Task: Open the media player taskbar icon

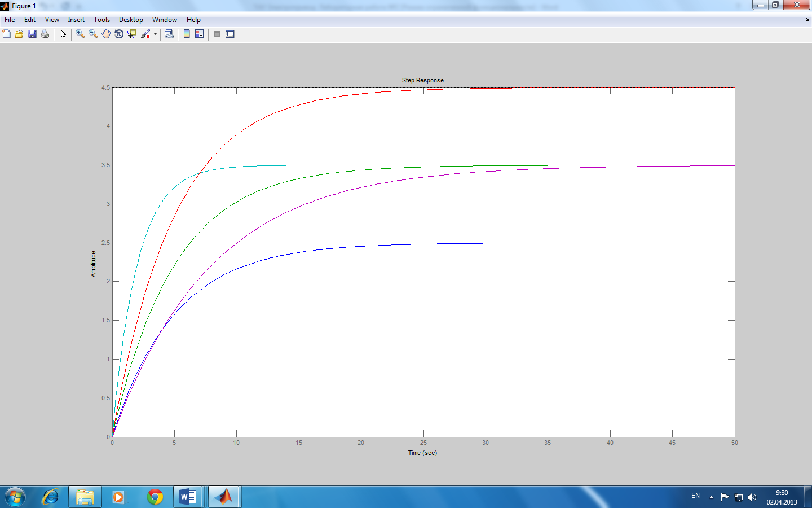Action: click(118, 497)
